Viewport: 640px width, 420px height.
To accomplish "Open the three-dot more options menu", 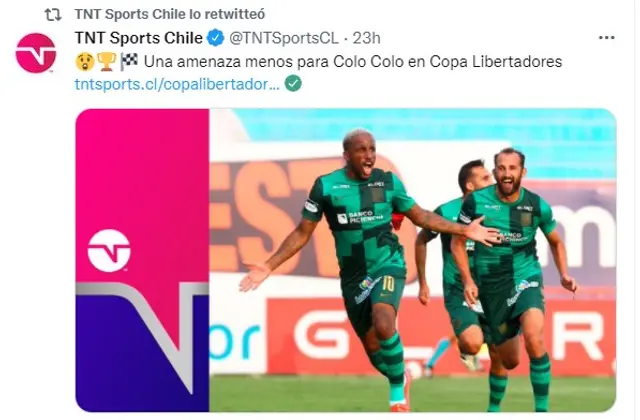I will point(607,38).
